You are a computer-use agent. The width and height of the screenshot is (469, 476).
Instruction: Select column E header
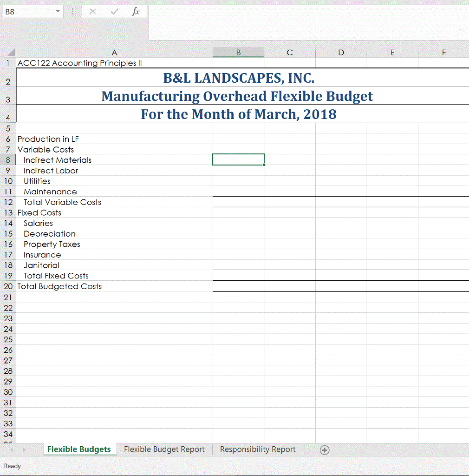pyautogui.click(x=392, y=53)
